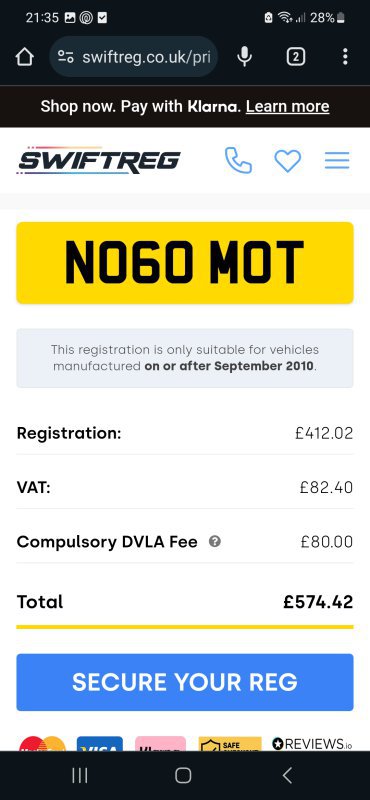
Task: Open the site info icon in address bar
Action: (65, 57)
